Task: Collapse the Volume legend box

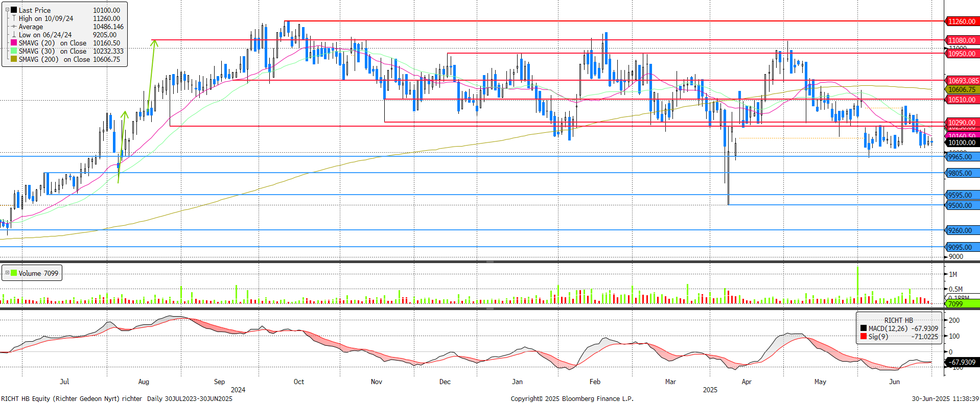Action: [x=7, y=273]
